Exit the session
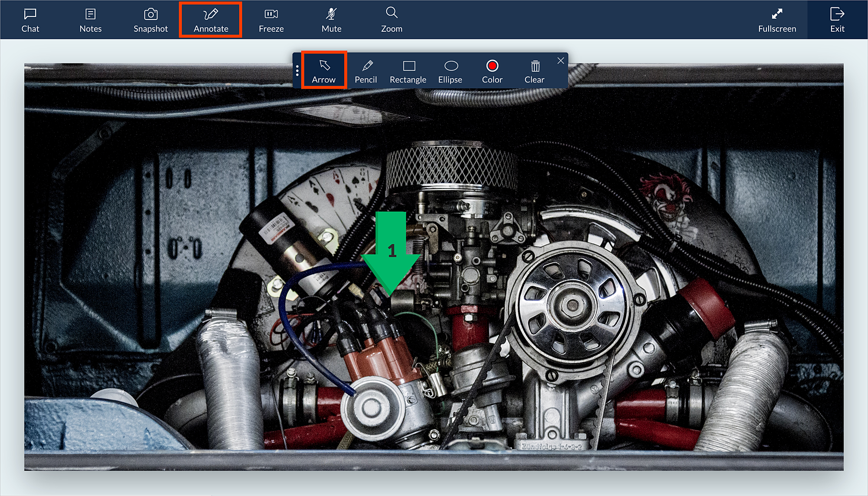 pyautogui.click(x=837, y=20)
